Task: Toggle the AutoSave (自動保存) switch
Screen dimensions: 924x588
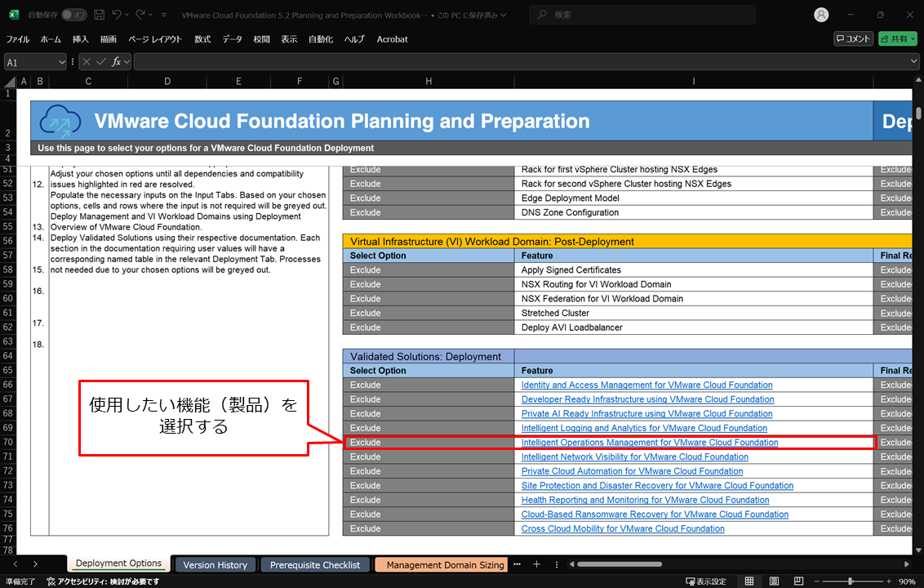Action: (x=74, y=15)
